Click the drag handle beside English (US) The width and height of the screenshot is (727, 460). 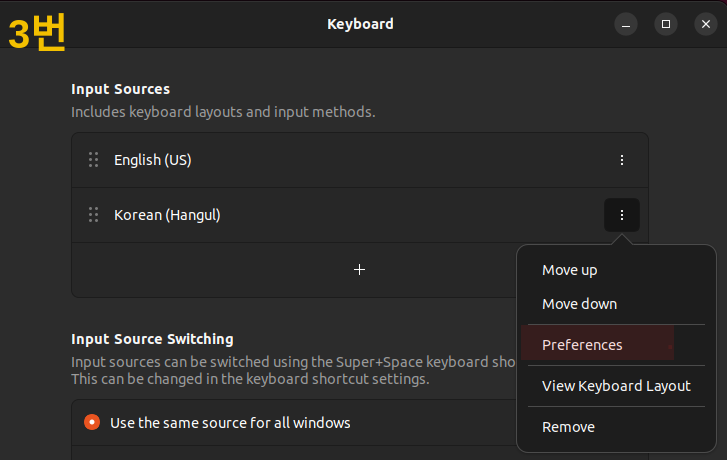coord(94,160)
